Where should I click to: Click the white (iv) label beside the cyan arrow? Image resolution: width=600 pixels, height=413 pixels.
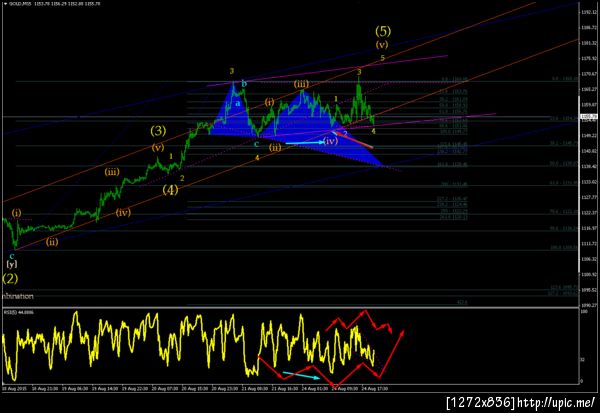(x=331, y=141)
